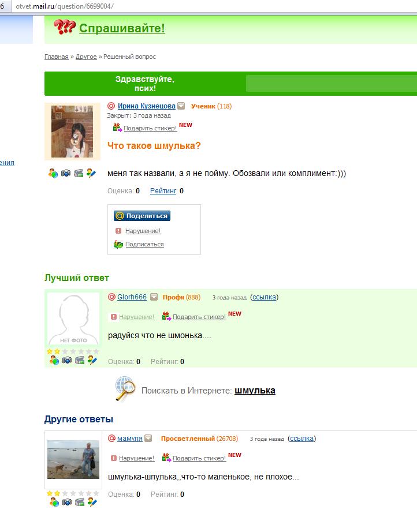Viewport: 417px width, 532px height.
Task: Click video camera icon under Ирина Кузнецова's avatar
Action: [79, 173]
